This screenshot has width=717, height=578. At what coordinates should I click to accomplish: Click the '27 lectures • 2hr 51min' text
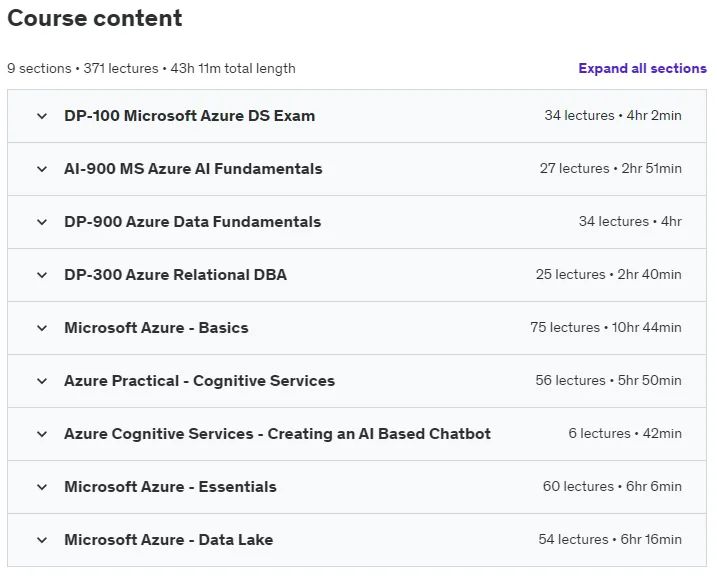tap(610, 168)
